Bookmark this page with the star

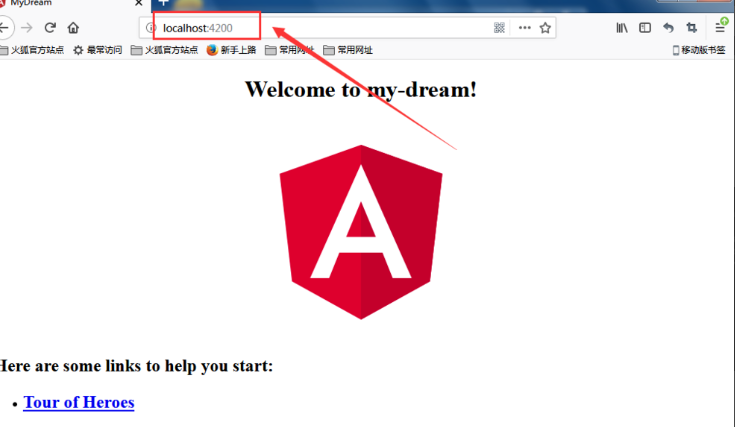(x=545, y=28)
